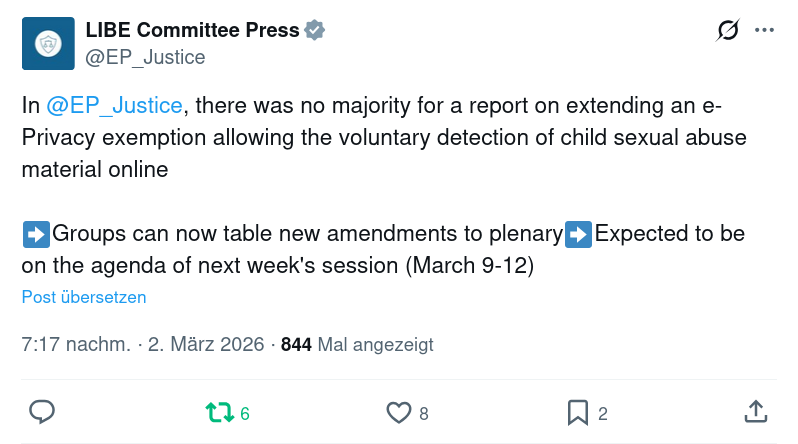Click the reply speech bubble icon

[41, 412]
